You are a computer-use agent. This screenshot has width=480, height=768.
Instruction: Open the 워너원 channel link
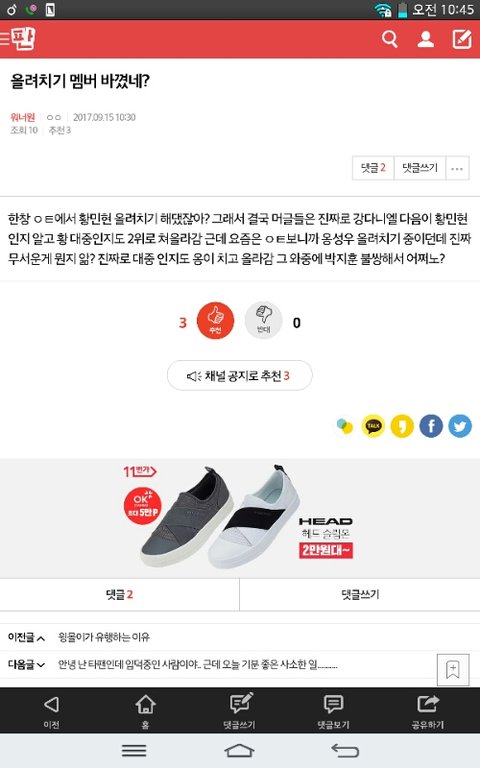click(23, 117)
